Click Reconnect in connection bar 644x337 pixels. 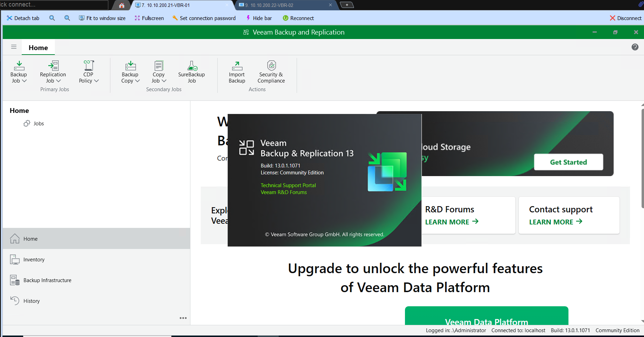click(298, 18)
